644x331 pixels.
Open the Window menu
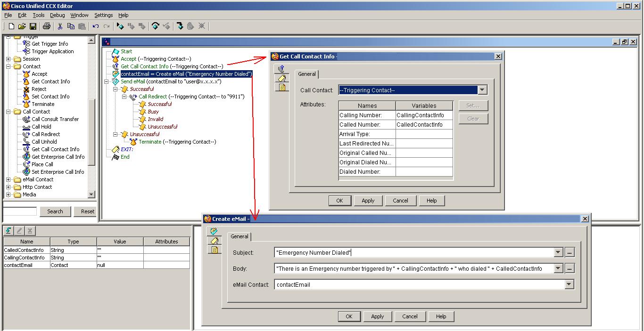pyautogui.click(x=80, y=15)
